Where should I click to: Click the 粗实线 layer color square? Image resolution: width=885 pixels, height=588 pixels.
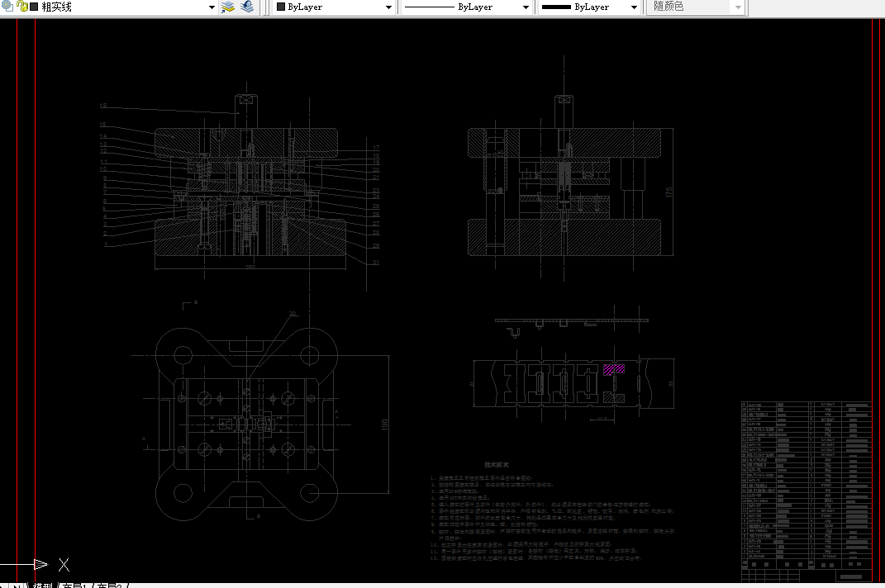point(34,7)
